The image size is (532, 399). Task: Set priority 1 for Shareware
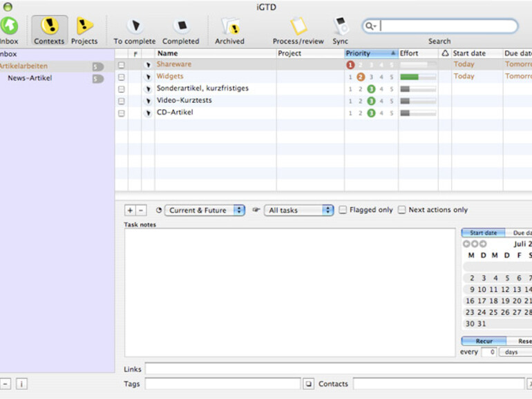pyautogui.click(x=350, y=65)
